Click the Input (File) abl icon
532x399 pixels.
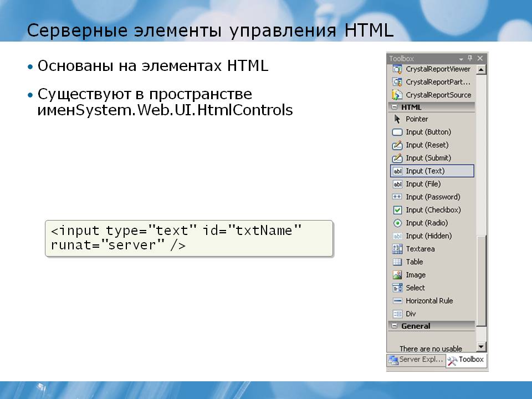[397, 184]
